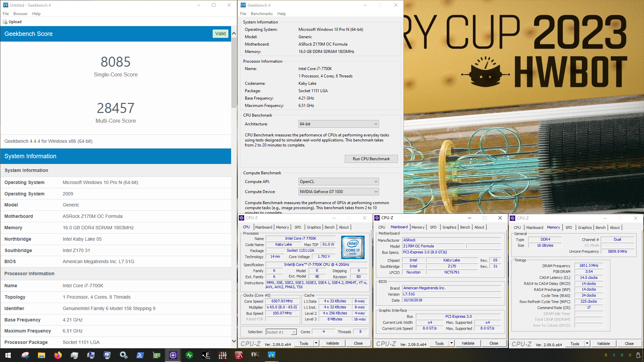Click the DRAM Frequency value 1801.3 MHz
Screen dimensions: 644x362
589,265
